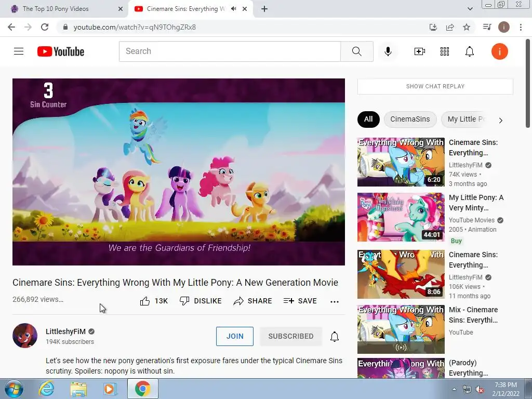This screenshot has height=399, width=532.
Task: Click the SUBSCRIBED button
Action: (x=291, y=336)
